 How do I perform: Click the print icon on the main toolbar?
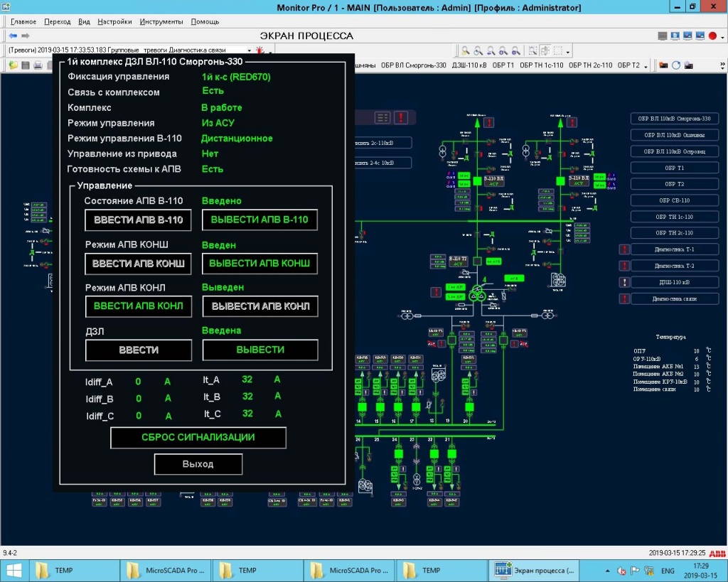(x=37, y=64)
